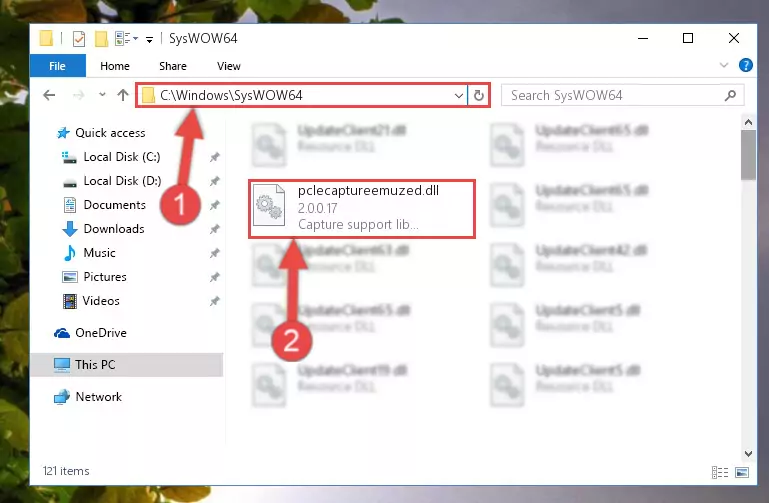The image size is (769, 503).
Task: Click the pclecaptureemuzed.dll gear file icon
Action: 269,205
